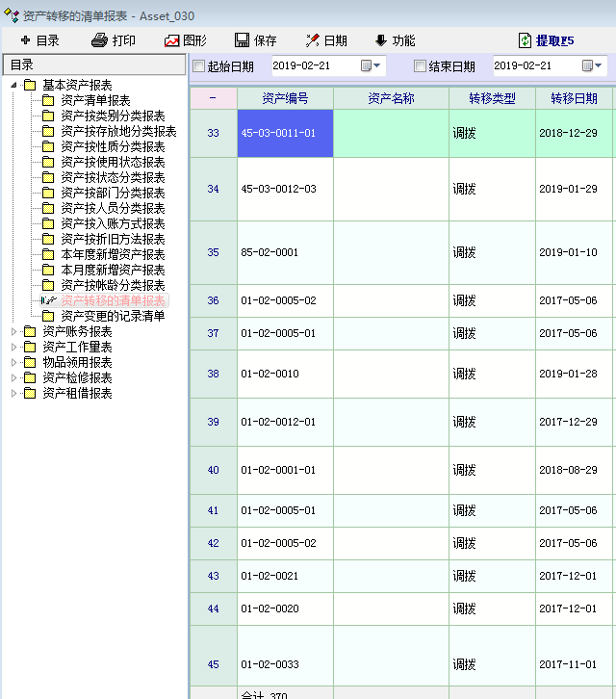Expand the 资产租借报表 tree node
Image resolution: width=616 pixels, height=699 pixels.
tap(13, 393)
